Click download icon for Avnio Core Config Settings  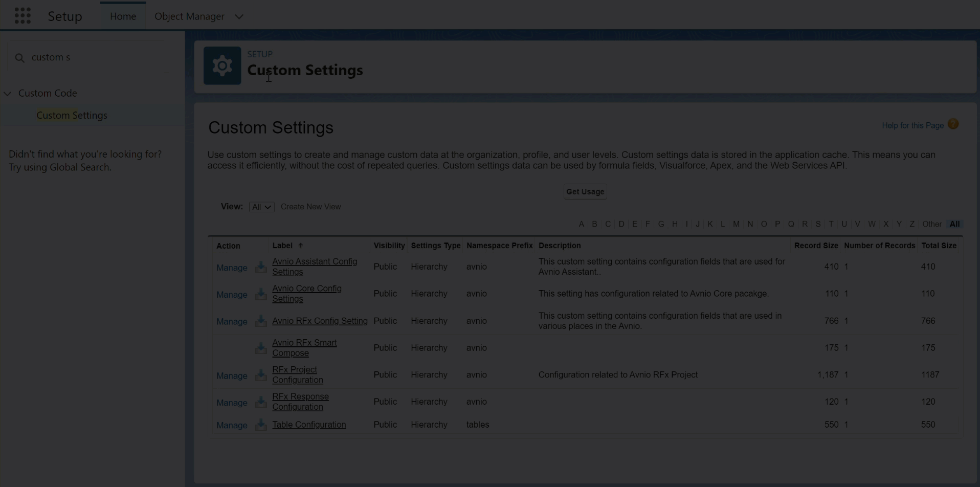[261, 294]
